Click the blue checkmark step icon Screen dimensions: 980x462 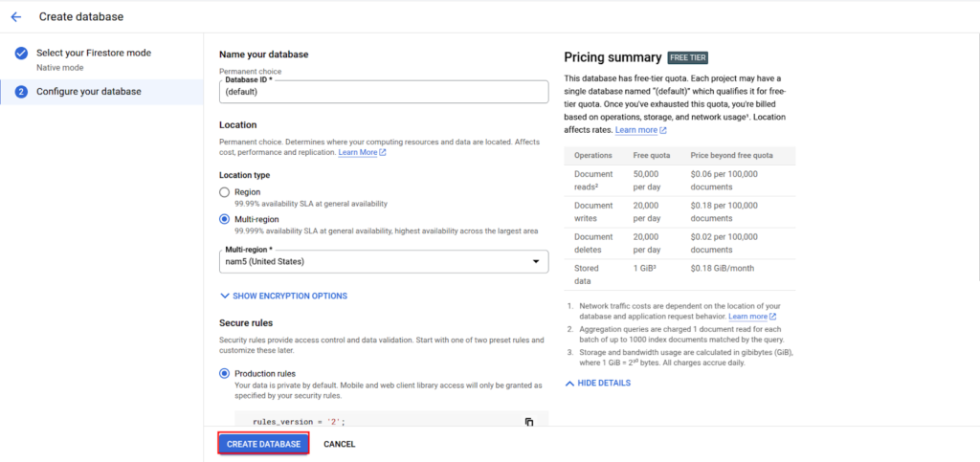(x=21, y=53)
